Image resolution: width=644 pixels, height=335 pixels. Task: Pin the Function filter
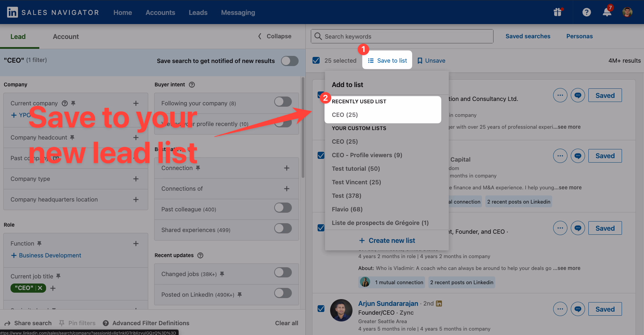(39, 244)
